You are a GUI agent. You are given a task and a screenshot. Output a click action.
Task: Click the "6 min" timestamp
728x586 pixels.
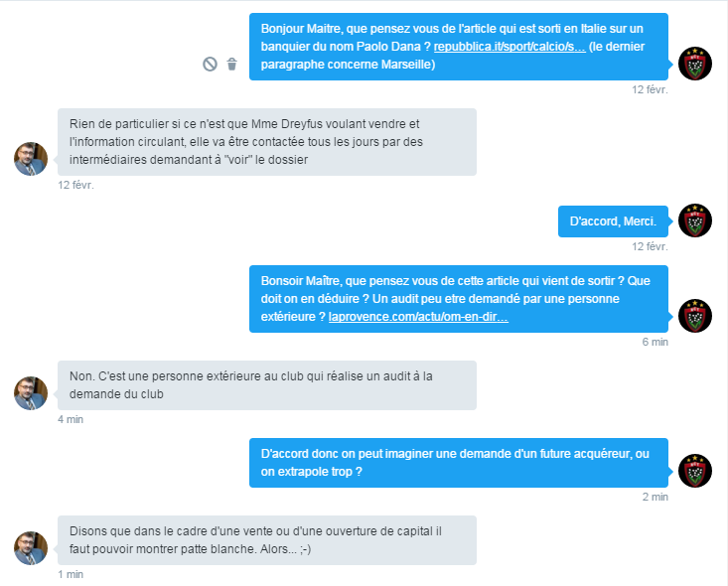tap(655, 343)
